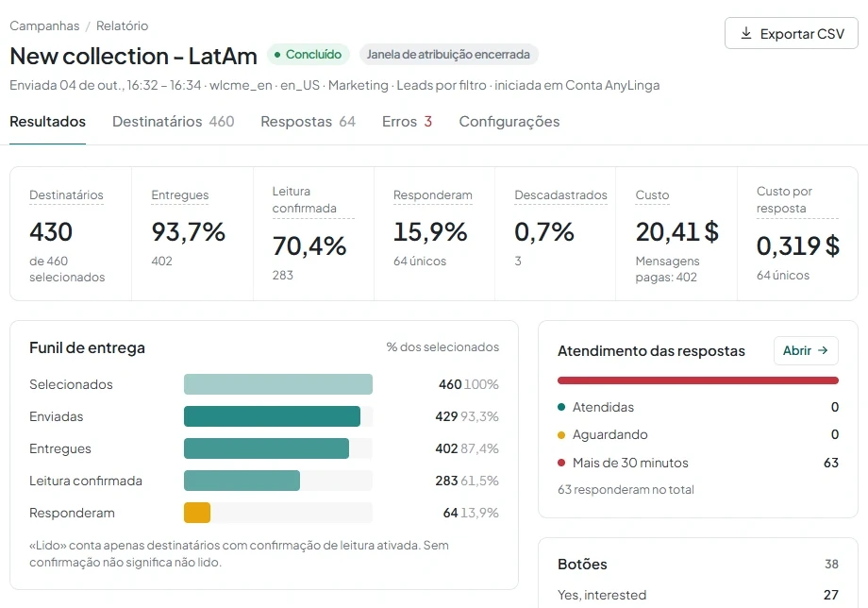Click the 430 recipients value

point(51,232)
